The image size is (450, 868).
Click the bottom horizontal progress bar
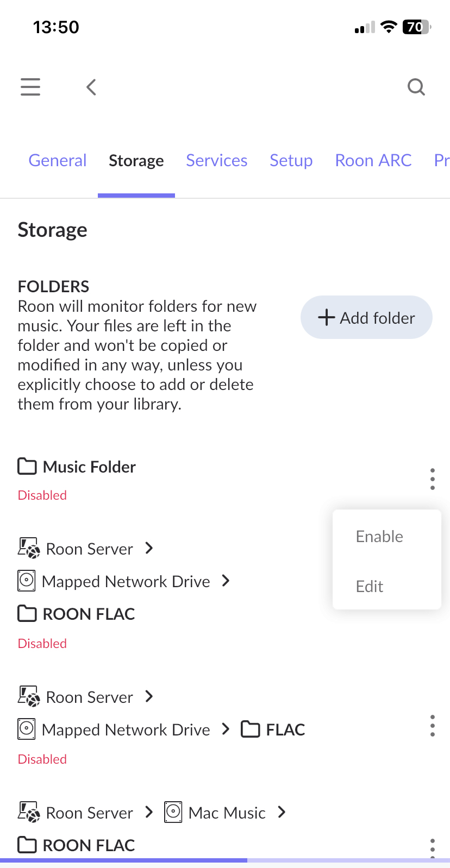tap(225, 860)
